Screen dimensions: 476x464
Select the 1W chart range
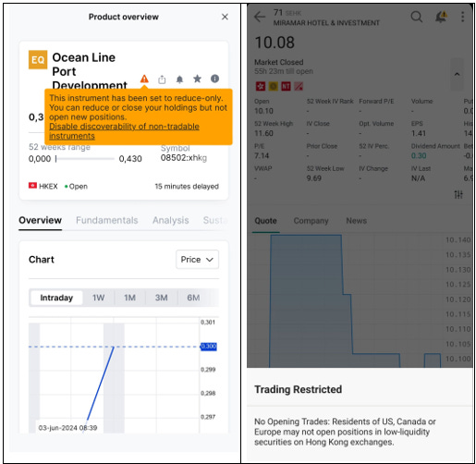99,298
